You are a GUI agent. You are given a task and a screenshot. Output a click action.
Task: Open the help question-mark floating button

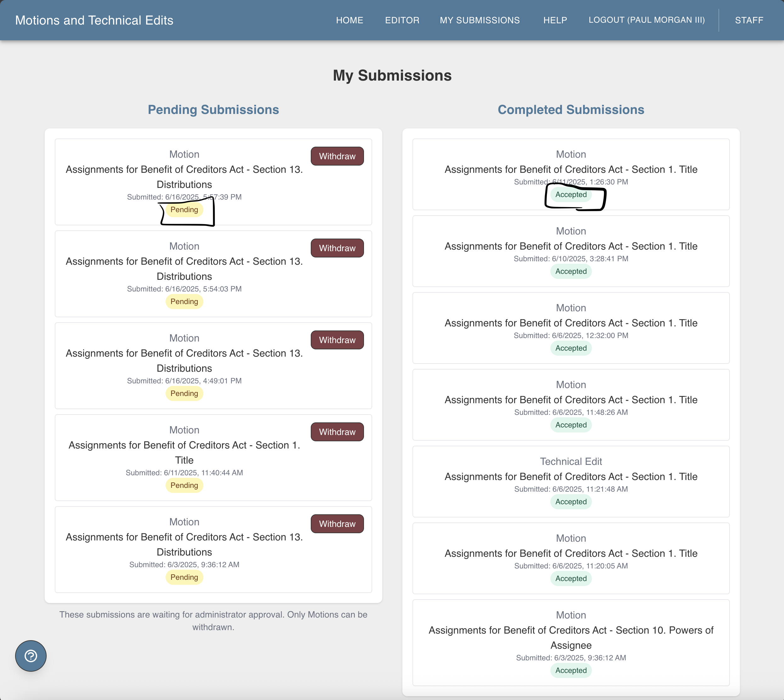[x=31, y=656]
